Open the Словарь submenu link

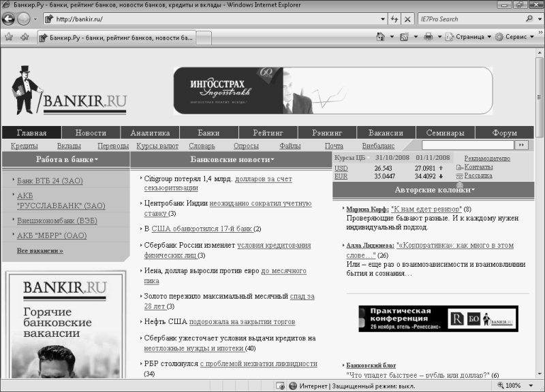(x=202, y=146)
